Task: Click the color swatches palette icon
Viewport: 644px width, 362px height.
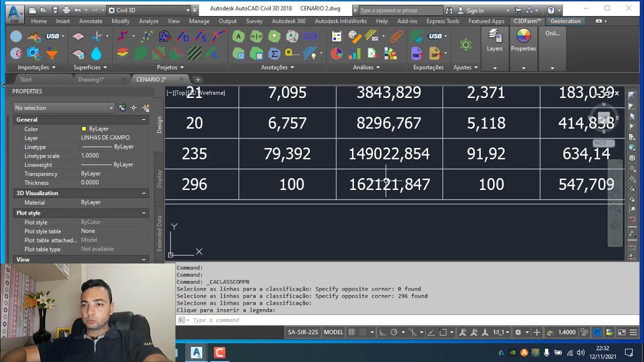Action: coord(390,53)
